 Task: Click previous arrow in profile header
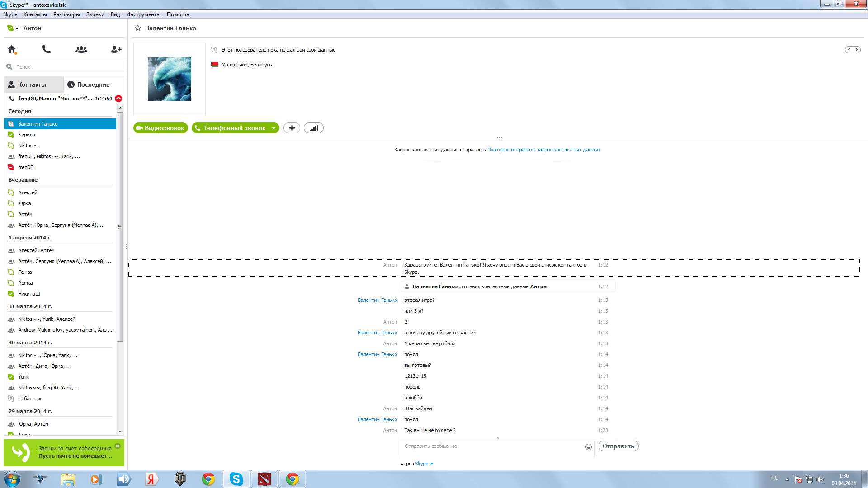pos(849,50)
